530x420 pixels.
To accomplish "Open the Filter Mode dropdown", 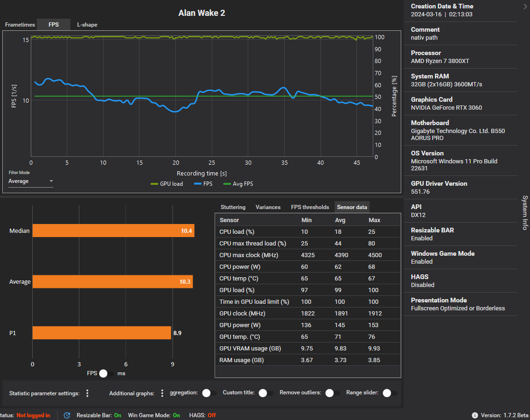I will [30, 181].
